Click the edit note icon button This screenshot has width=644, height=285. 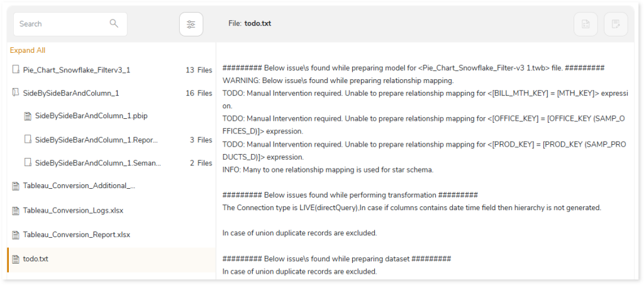(616, 25)
